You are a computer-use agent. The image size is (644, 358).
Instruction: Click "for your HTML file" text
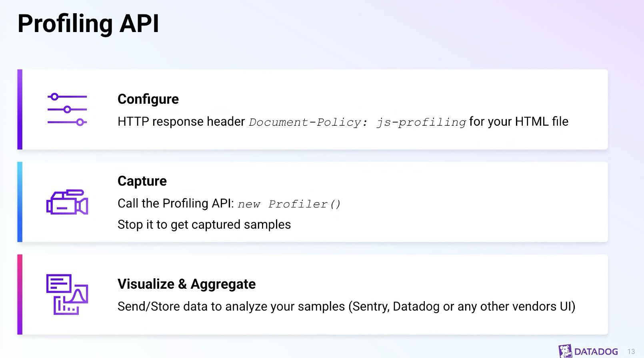[518, 121]
